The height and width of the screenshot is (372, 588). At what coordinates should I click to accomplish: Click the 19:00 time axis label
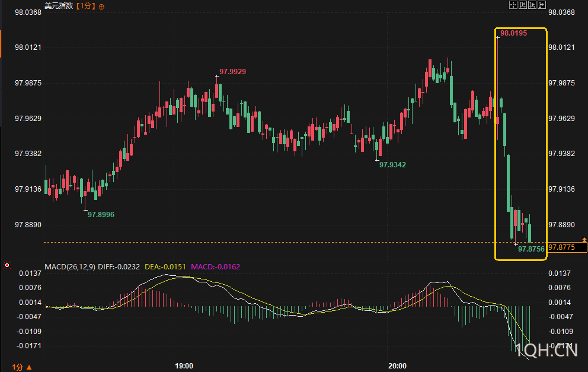184,366
